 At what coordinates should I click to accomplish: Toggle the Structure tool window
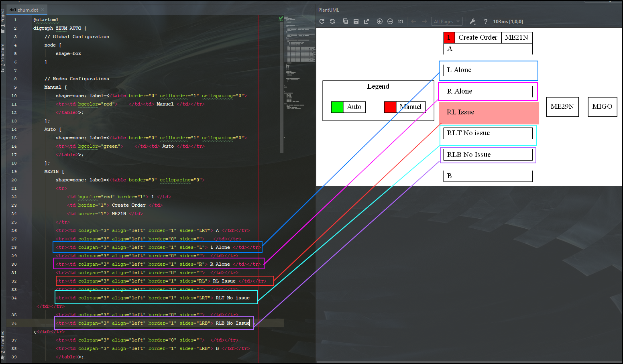(x=3, y=56)
